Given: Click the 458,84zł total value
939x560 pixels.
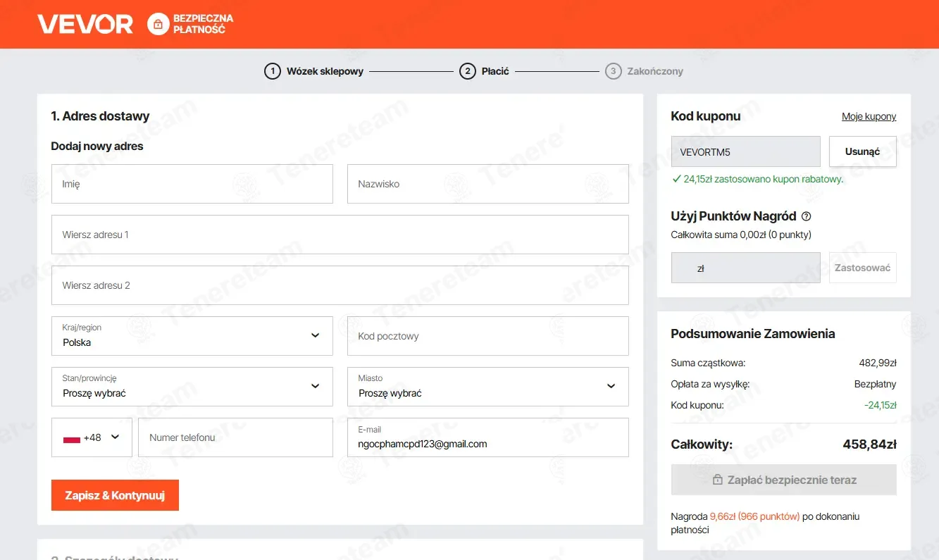Looking at the screenshot, I should 869,444.
